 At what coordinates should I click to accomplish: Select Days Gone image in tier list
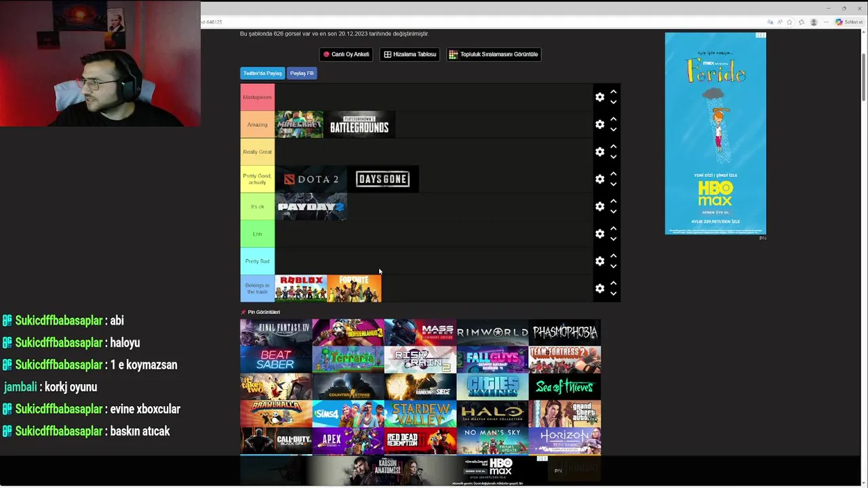click(x=383, y=179)
